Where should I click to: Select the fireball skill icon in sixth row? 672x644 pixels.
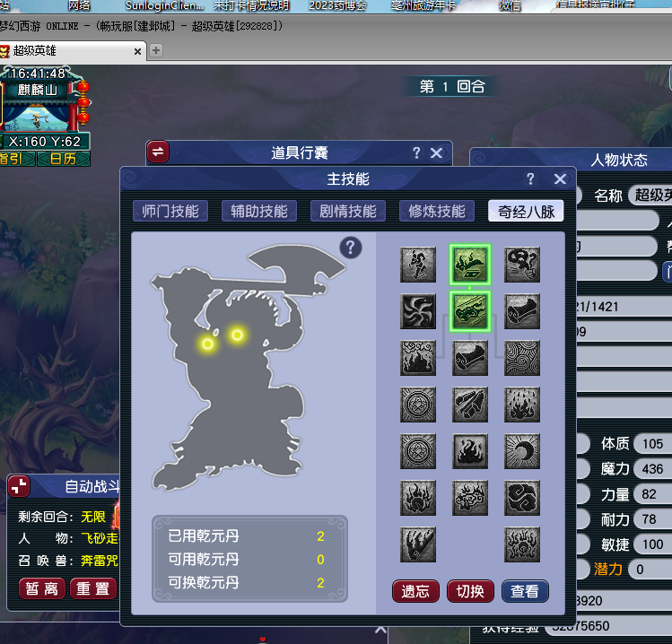pos(418,498)
